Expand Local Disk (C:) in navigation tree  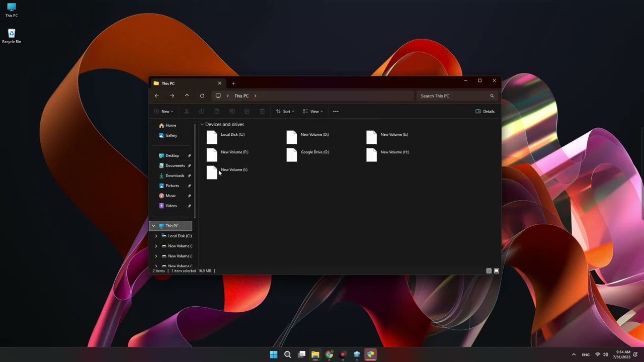[x=156, y=236]
